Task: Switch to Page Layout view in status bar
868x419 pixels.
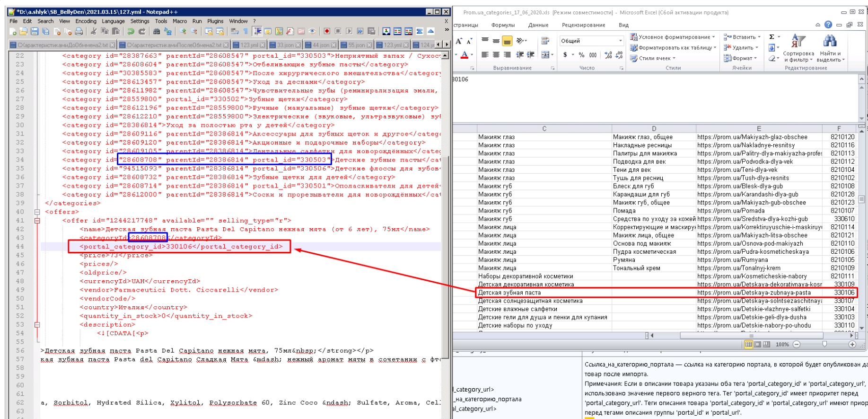Action: click(757, 344)
